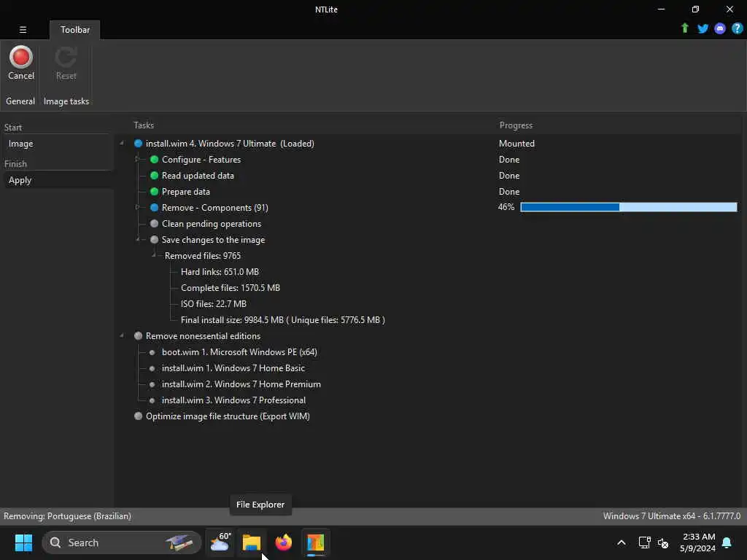Viewport: 747px width, 560px height.
Task: Click the blue status dot for install.wim 4
Action: (x=138, y=144)
